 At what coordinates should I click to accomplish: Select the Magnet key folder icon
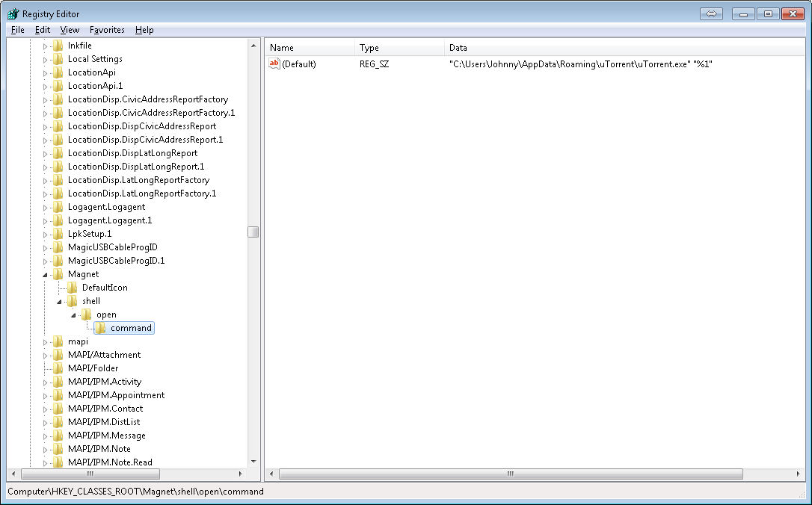[x=58, y=274]
